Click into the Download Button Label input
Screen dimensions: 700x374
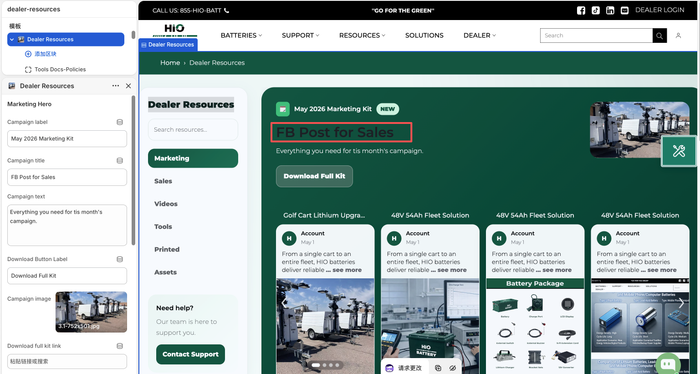click(67, 276)
